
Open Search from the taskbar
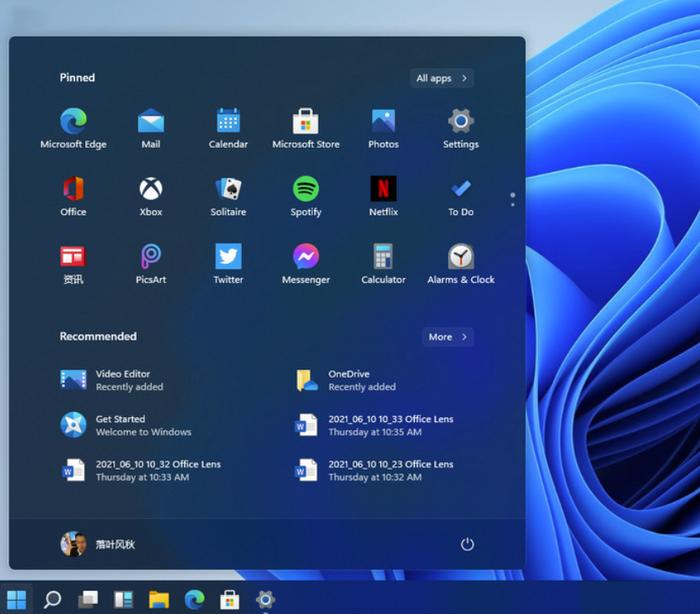(x=52, y=599)
